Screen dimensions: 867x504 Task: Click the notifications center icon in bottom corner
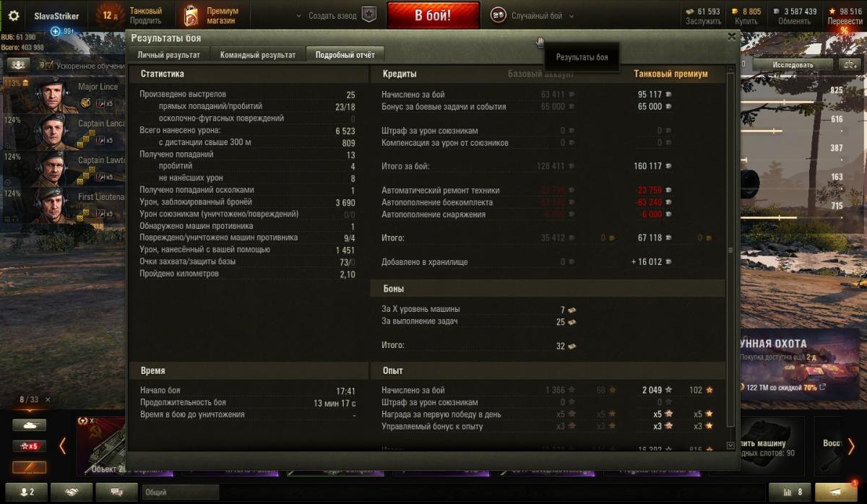[x=836, y=492]
